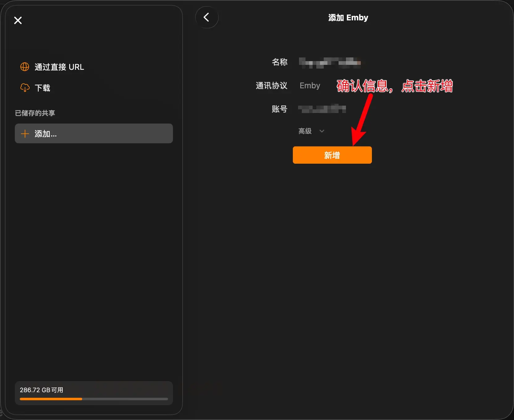
Task: Click the globe icon beside 通过直接 URL
Action: pos(25,67)
